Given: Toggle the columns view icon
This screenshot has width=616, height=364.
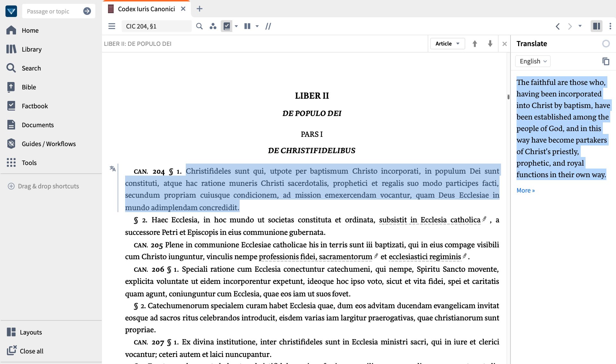Looking at the screenshot, I should pyautogui.click(x=247, y=26).
